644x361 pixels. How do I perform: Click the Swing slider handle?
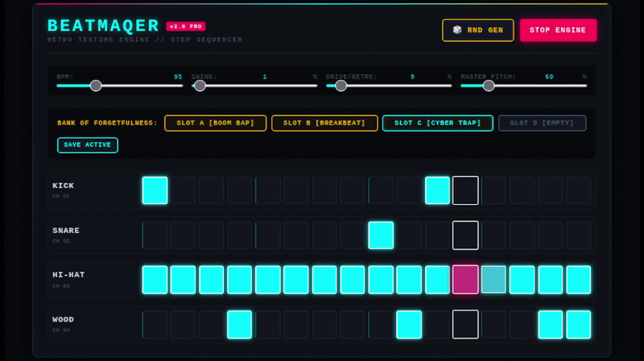pyautogui.click(x=200, y=86)
